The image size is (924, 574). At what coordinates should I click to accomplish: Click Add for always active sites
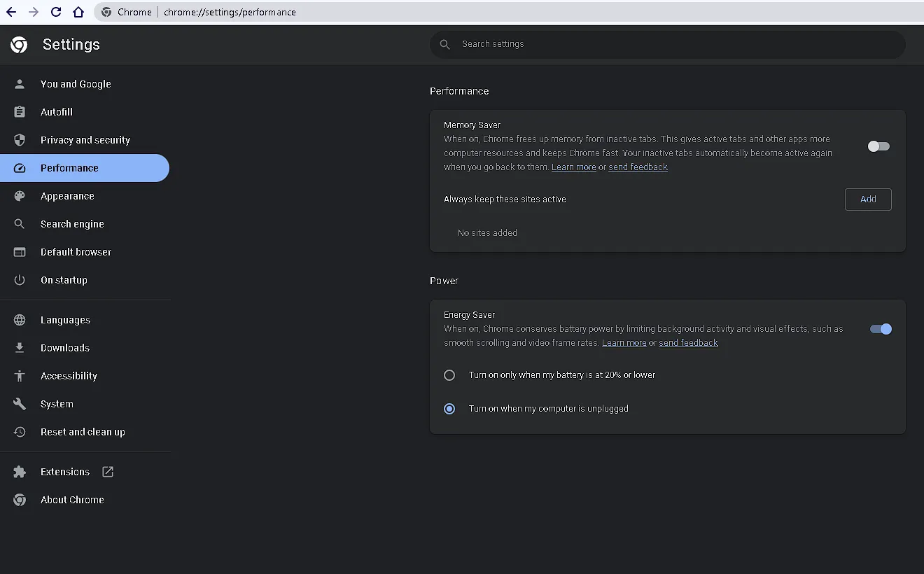[868, 199]
